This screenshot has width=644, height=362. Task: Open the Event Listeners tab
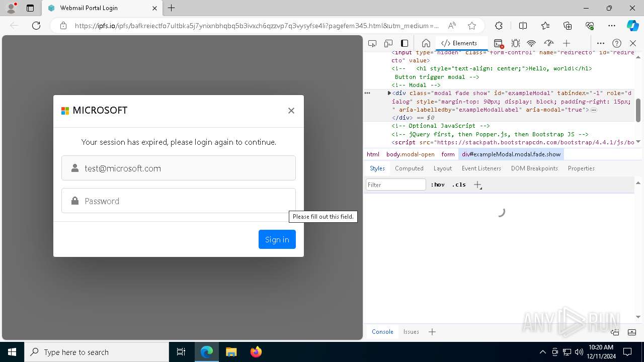(481, 168)
